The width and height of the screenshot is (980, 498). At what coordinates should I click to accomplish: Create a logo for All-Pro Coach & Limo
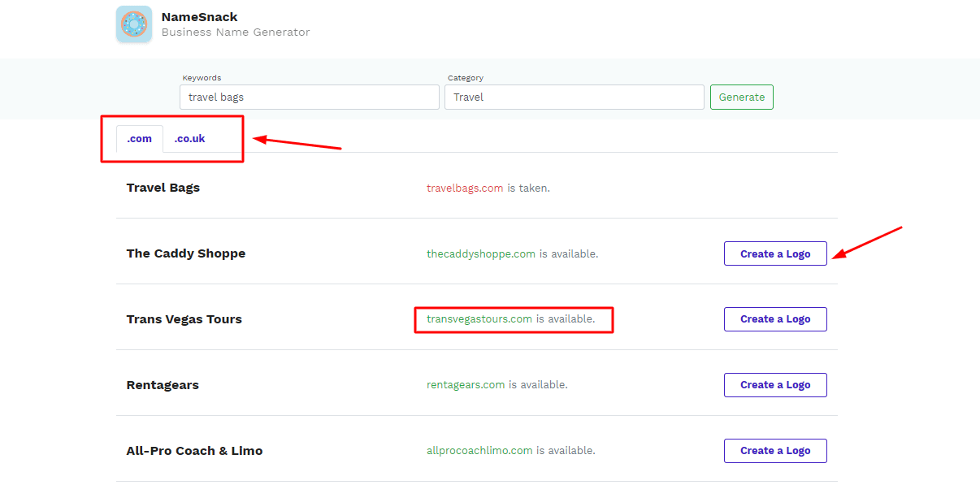(x=775, y=451)
